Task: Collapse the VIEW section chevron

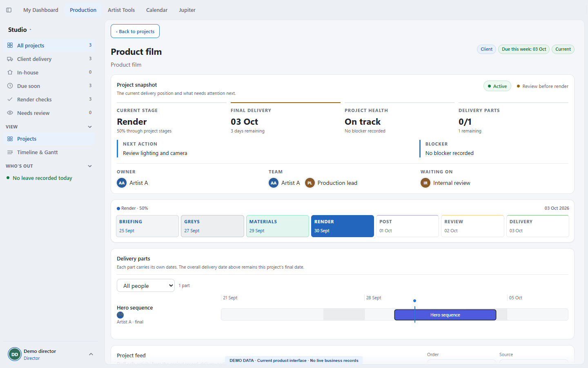Action: (x=90, y=127)
